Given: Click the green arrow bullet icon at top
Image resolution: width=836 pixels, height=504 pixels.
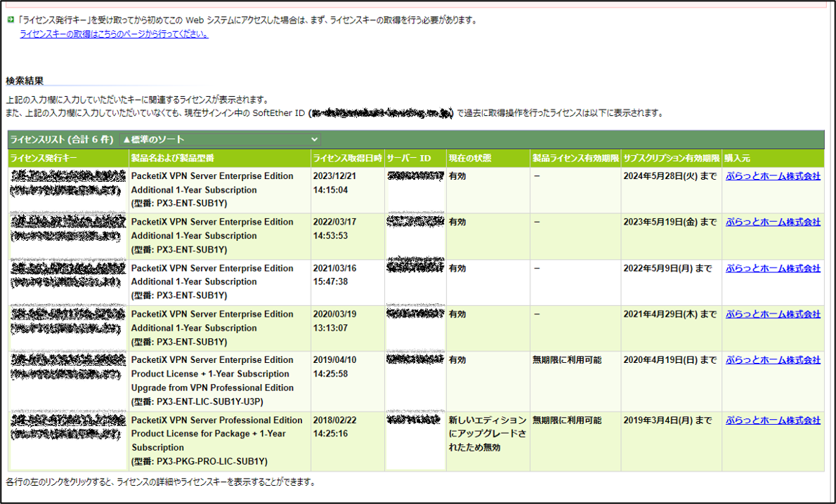Looking at the screenshot, I should click(10, 20).
